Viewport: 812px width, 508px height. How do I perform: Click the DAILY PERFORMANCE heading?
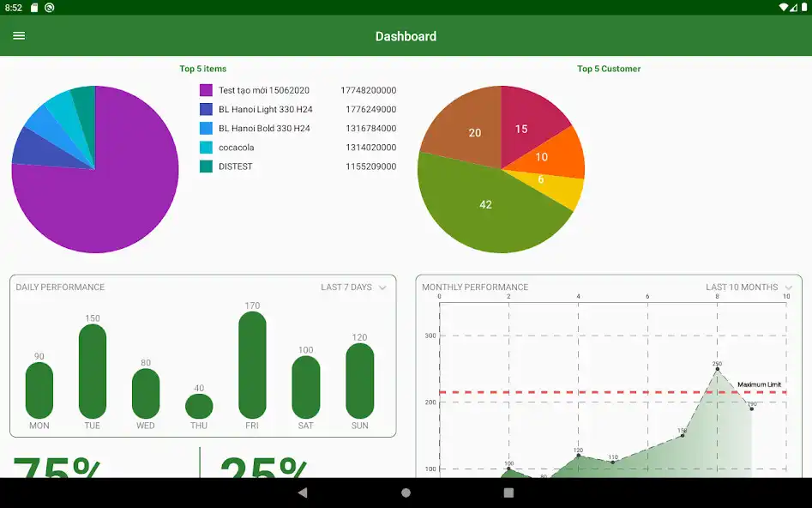[x=60, y=287]
